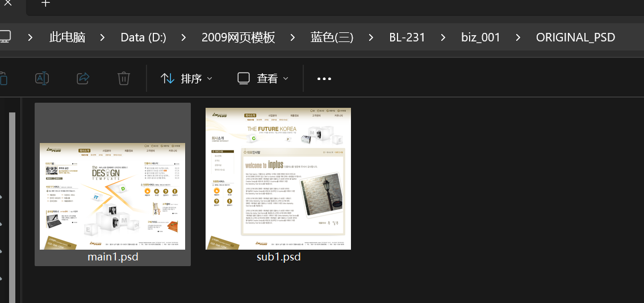This screenshot has height=303, width=644.
Task: Expand chevron after 2009网页模板 breadcrumb
Action: click(292, 38)
